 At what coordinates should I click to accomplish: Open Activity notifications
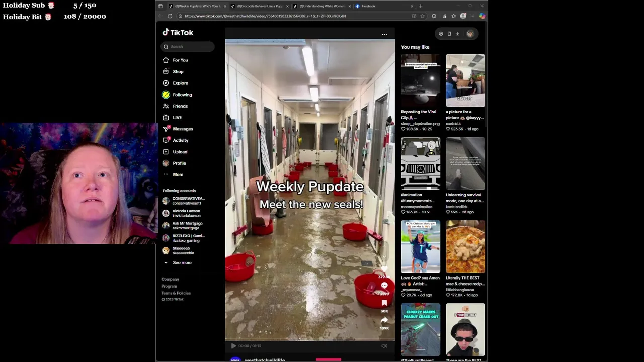click(175, 141)
